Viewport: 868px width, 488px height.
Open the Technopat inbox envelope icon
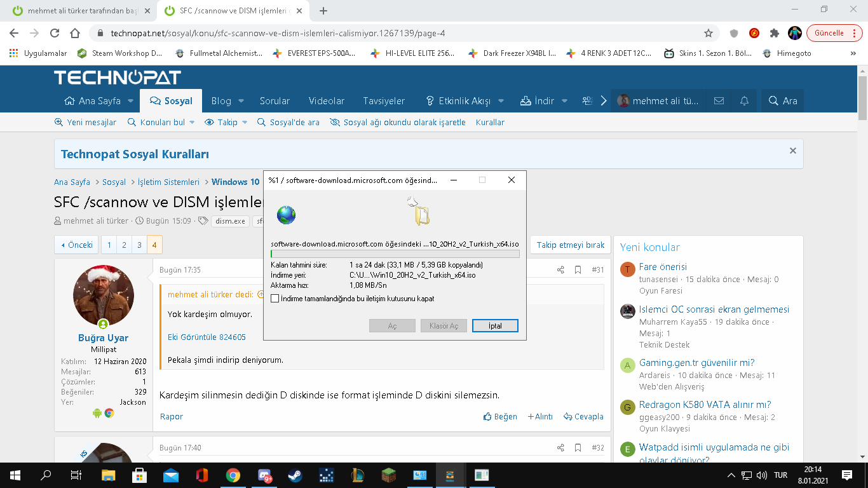[x=719, y=100]
